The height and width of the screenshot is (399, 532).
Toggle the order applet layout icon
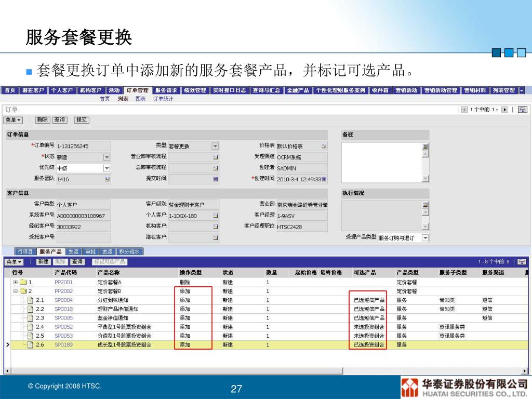(523, 110)
